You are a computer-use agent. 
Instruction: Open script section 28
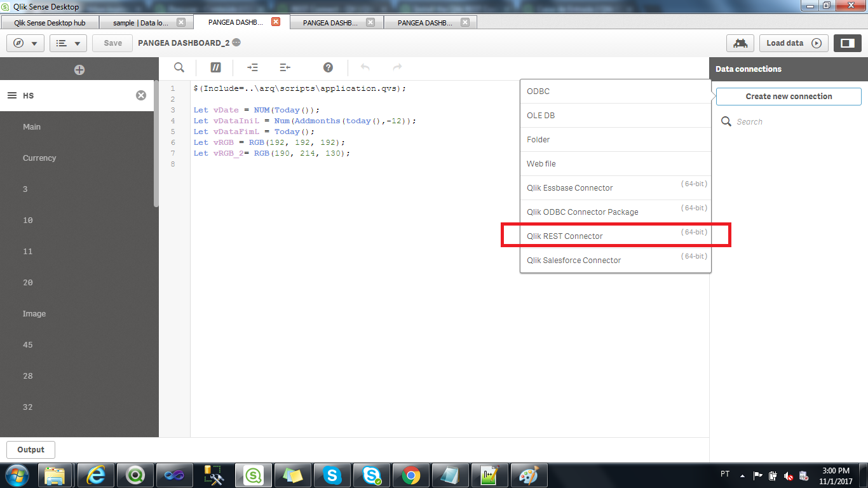76,376
